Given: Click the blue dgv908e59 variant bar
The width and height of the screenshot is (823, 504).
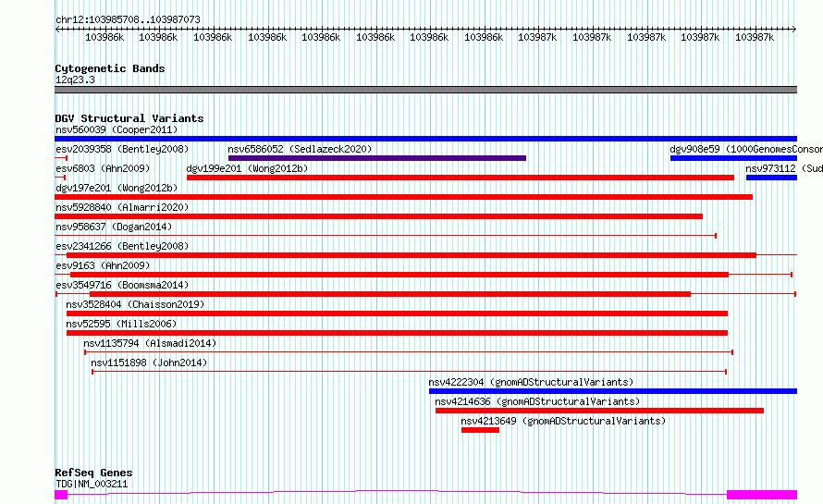Looking at the screenshot, I should tap(734, 158).
